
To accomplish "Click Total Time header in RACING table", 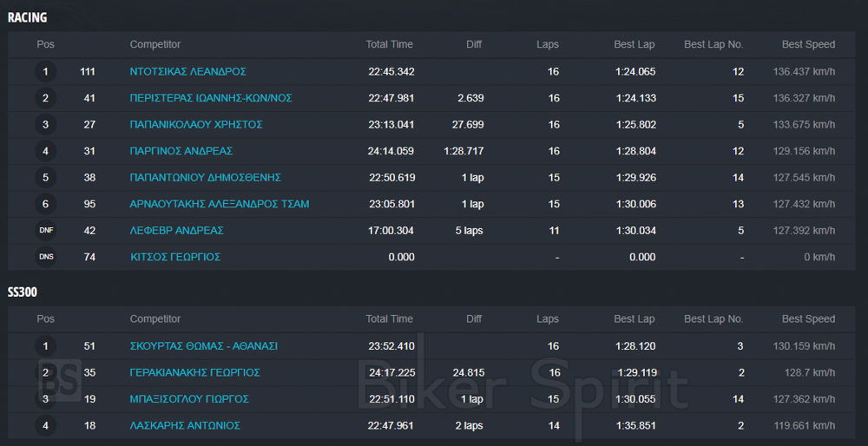I will point(389,44).
